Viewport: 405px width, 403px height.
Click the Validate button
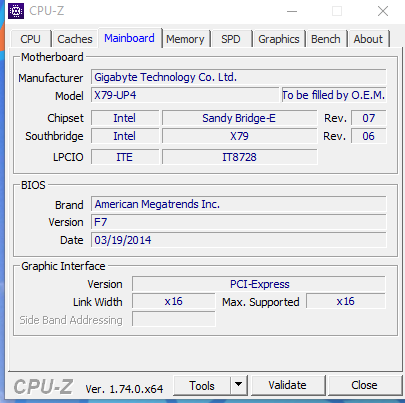[x=287, y=385]
